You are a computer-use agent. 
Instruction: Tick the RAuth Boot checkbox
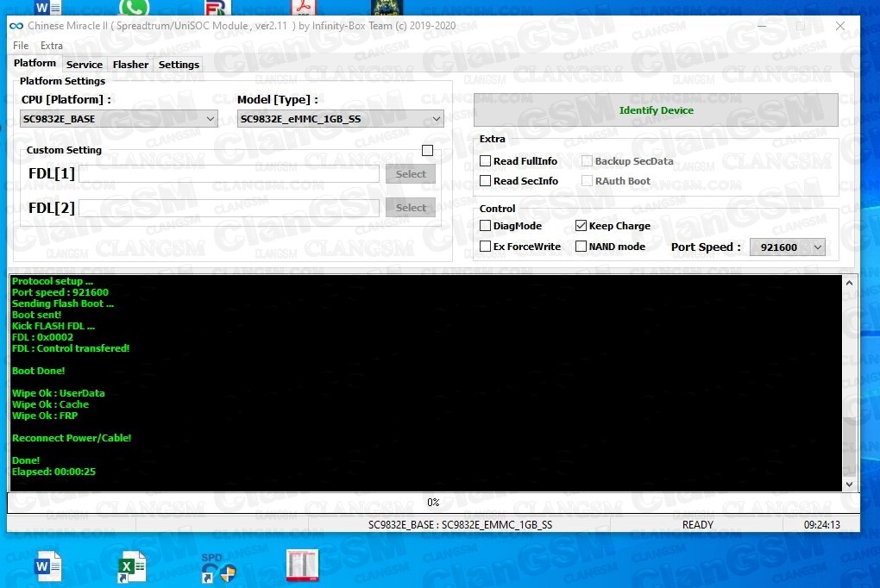tap(587, 181)
